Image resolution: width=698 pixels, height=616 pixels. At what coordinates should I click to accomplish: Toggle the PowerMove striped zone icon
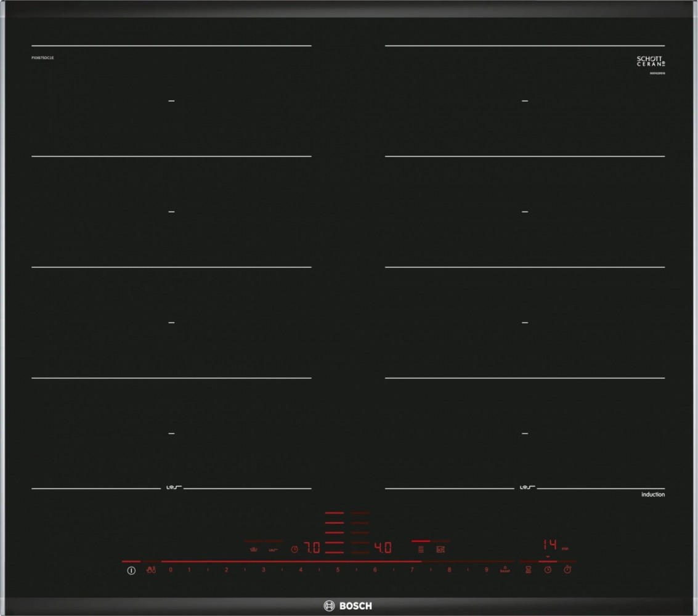coord(421,549)
